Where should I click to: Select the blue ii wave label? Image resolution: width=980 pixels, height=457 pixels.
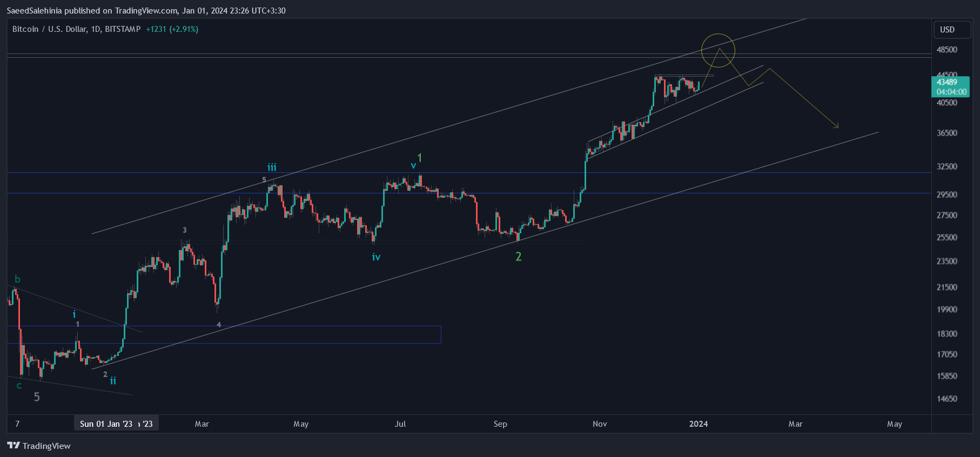[113, 381]
